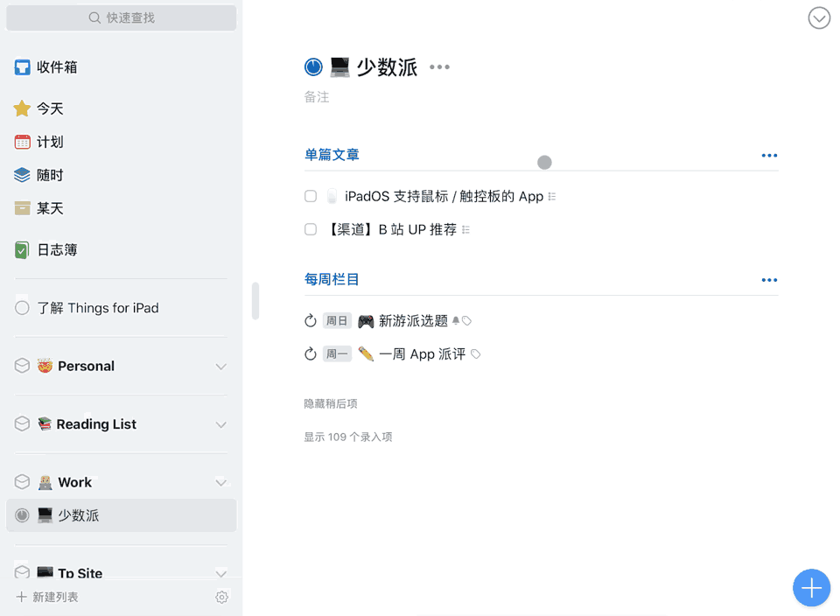Image resolution: width=840 pixels, height=616 pixels.
Task: Collapse the Reading List area chevron
Action: pos(220,424)
